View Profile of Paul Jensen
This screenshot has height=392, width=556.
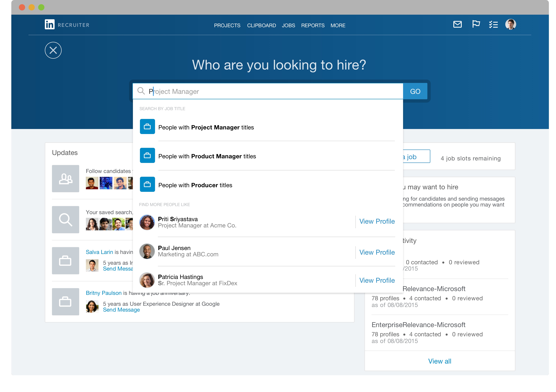click(x=377, y=252)
